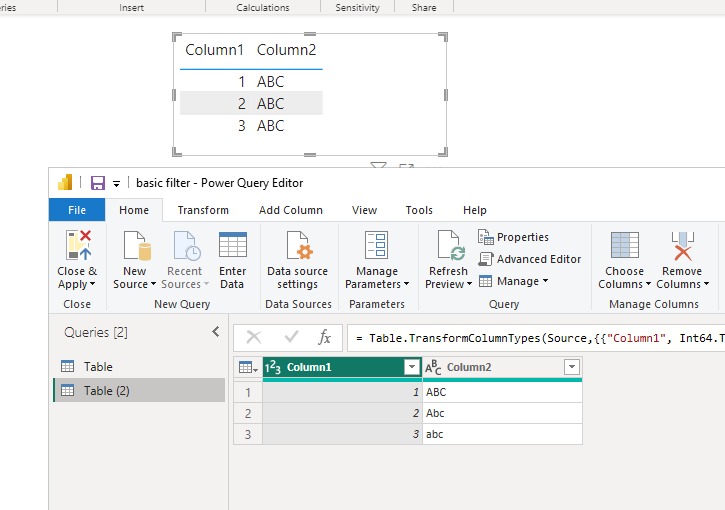
Task: Click the save icon in title bar
Action: coord(98,183)
